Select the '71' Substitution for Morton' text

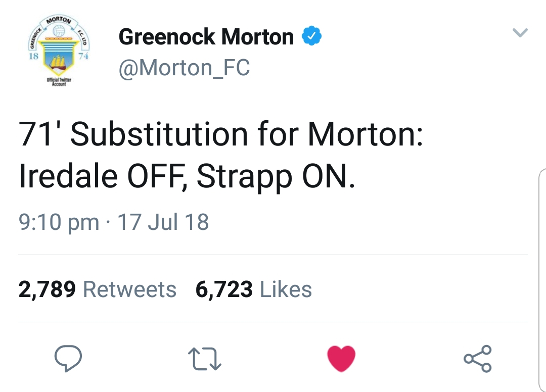click(x=221, y=134)
